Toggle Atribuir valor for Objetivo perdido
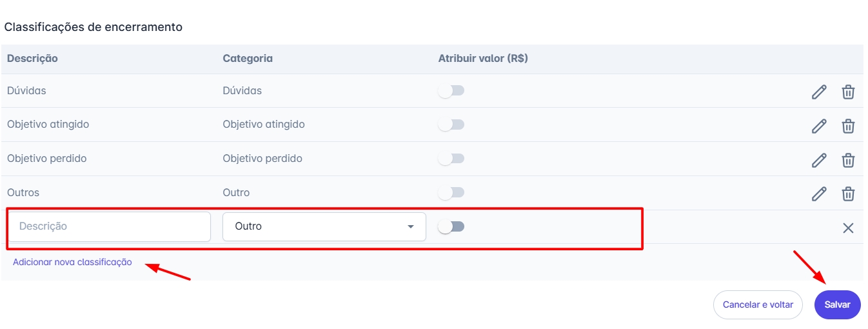 [451, 158]
